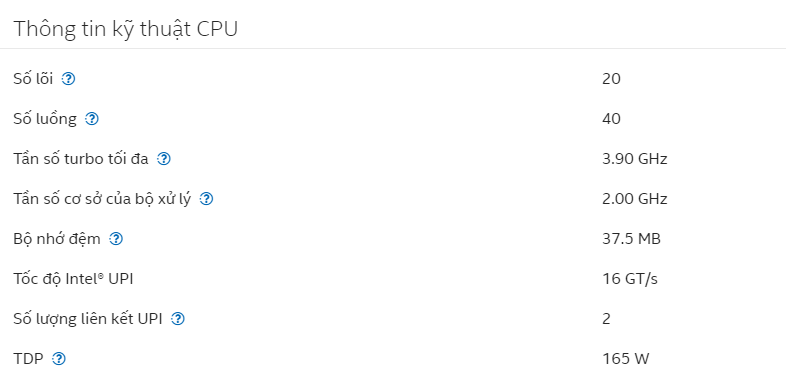Click the 165 W TDP value
Image resolution: width=786 pixels, height=392 pixels.
pyautogui.click(x=626, y=359)
